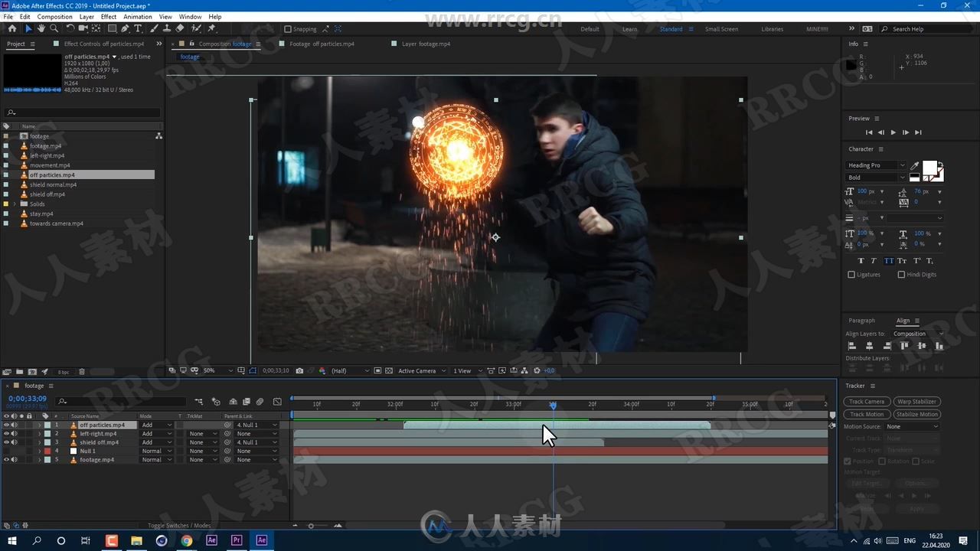Screen dimensions: 980x551
Task: Jump to the last frame in Preview
Action: (x=918, y=132)
